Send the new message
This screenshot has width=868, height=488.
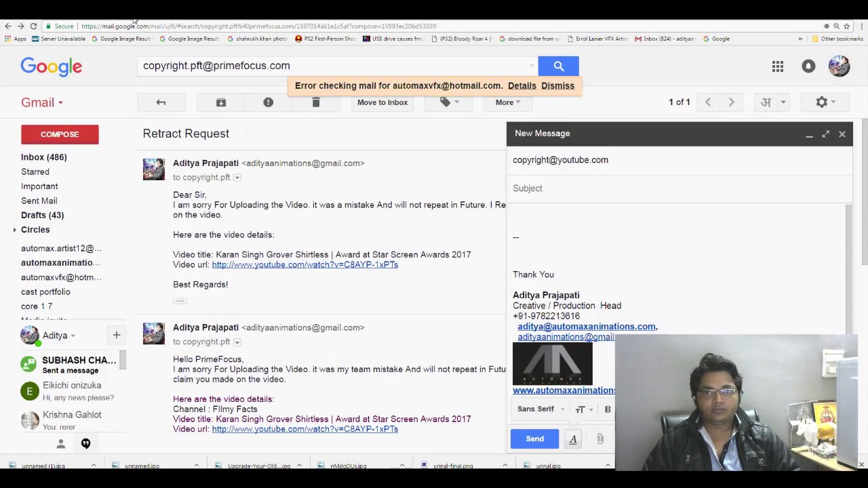[x=534, y=439]
